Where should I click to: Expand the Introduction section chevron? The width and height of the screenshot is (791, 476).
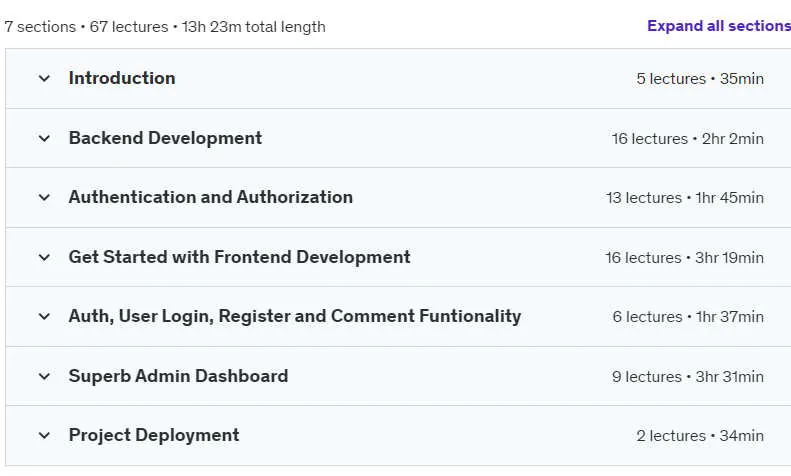(44, 79)
